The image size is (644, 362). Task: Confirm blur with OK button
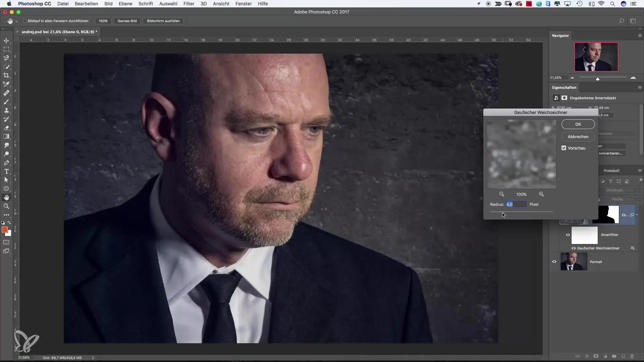pos(578,124)
